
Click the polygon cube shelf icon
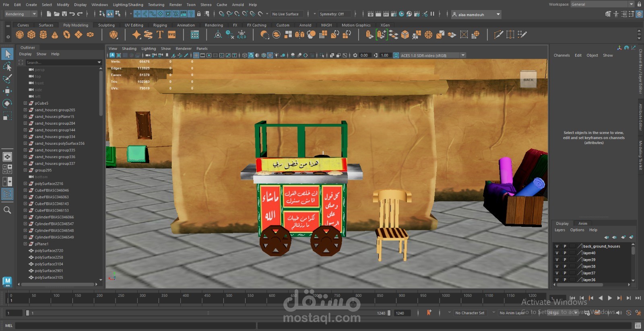[x=31, y=35]
